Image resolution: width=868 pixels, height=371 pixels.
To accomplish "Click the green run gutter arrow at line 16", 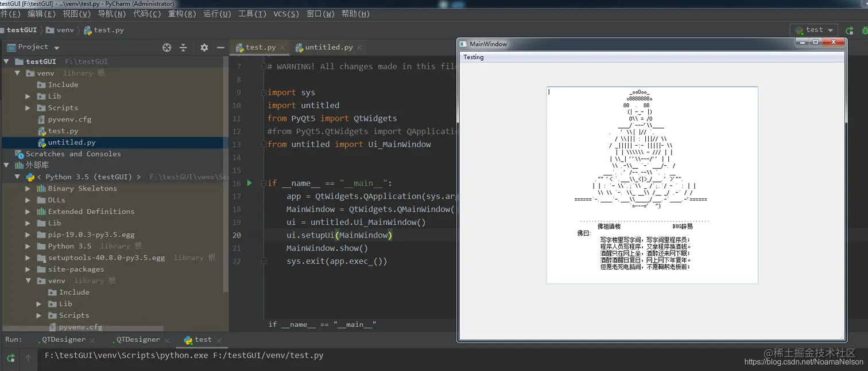I will tap(249, 183).
